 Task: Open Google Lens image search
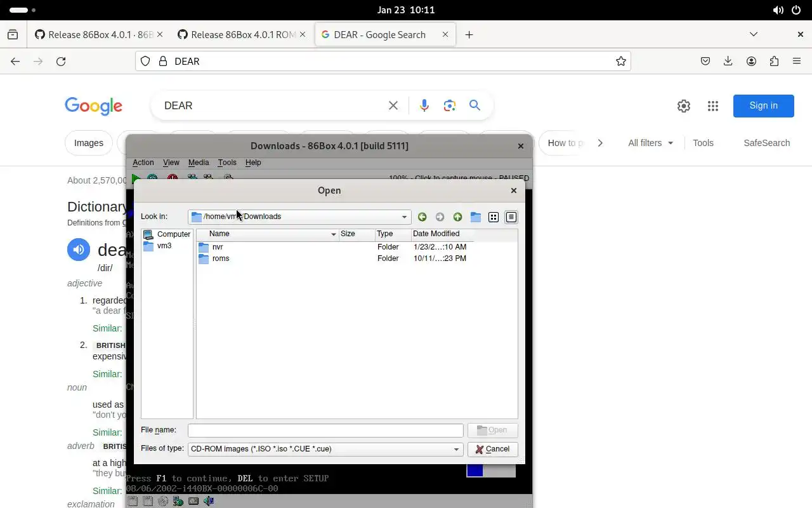click(x=450, y=105)
